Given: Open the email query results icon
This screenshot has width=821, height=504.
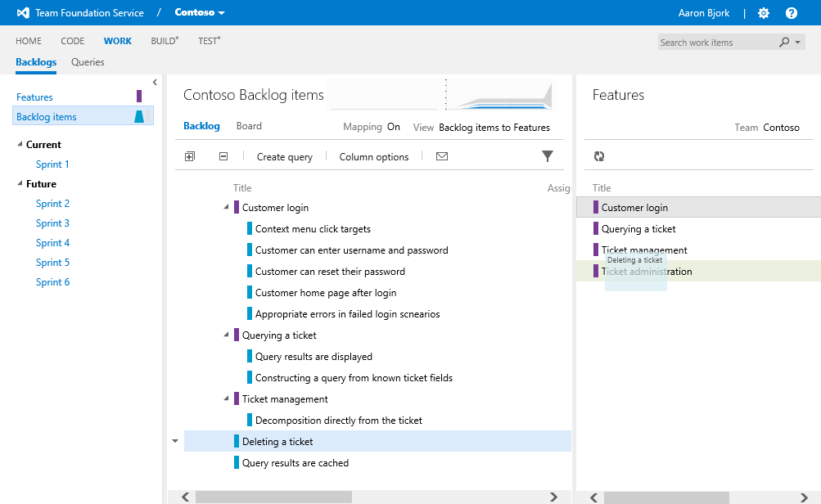Looking at the screenshot, I should [x=441, y=155].
